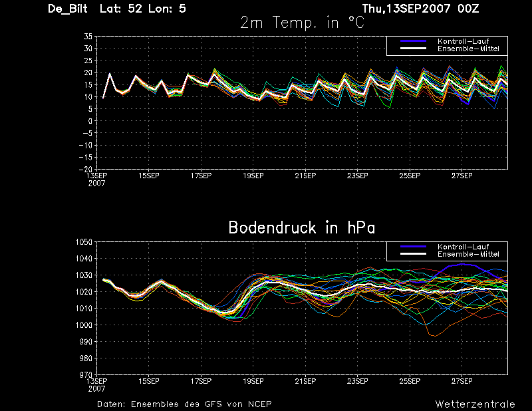Click the white Ensemble-Mittel swatch in pressure legend
The height and width of the screenshot is (411, 532).
point(413,254)
